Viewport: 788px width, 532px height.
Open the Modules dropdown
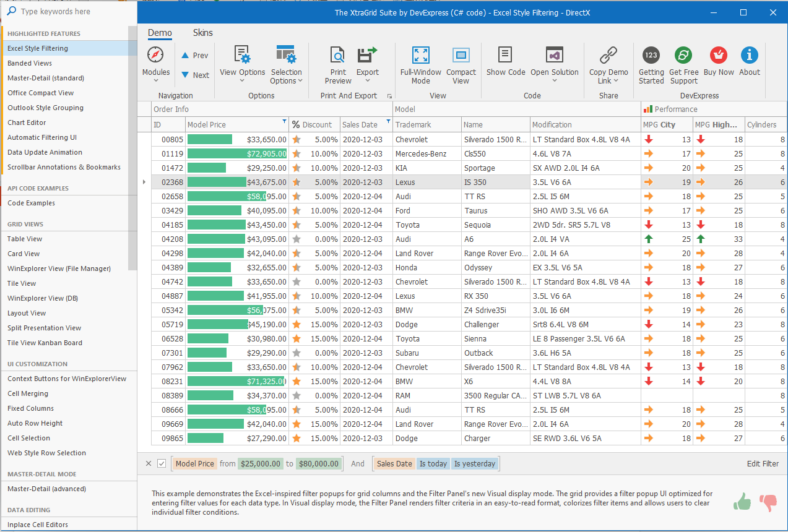pos(156,65)
